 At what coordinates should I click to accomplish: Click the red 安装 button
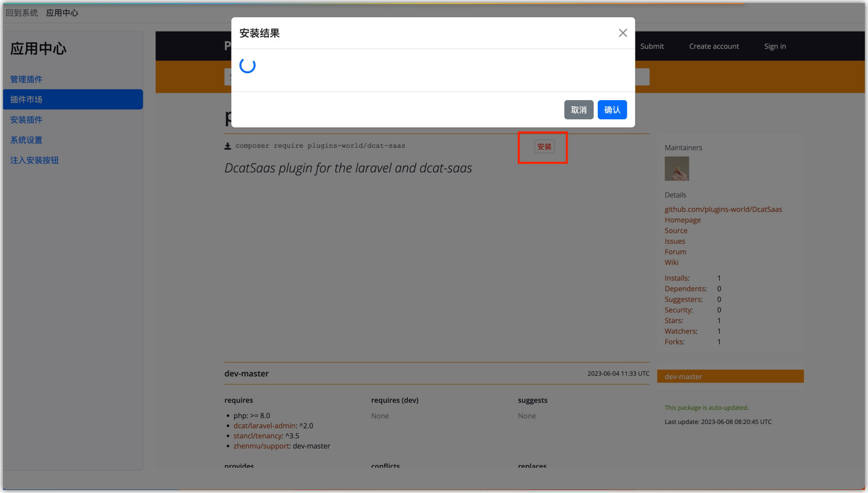[x=544, y=147]
